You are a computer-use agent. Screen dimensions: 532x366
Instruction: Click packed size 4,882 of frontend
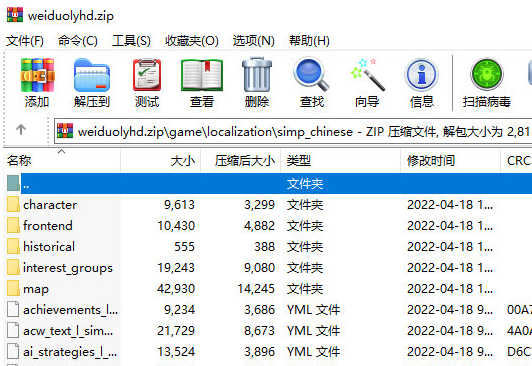click(x=259, y=226)
